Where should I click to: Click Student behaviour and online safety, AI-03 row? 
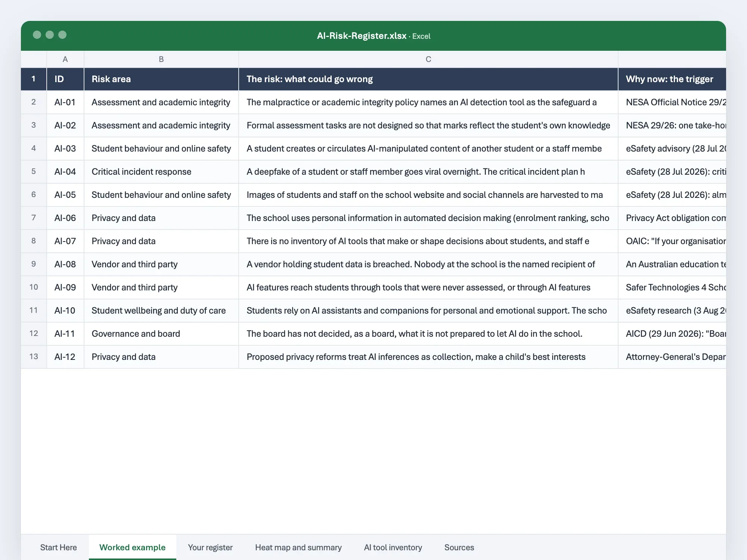pyautogui.click(x=161, y=149)
